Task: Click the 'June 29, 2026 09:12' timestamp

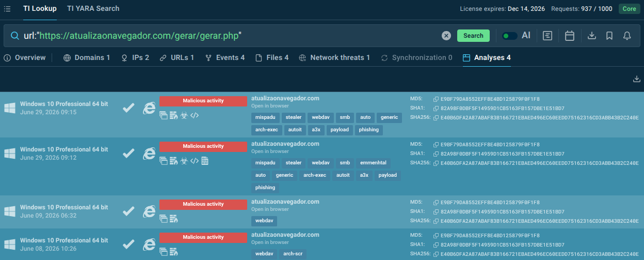Action: pos(48,158)
